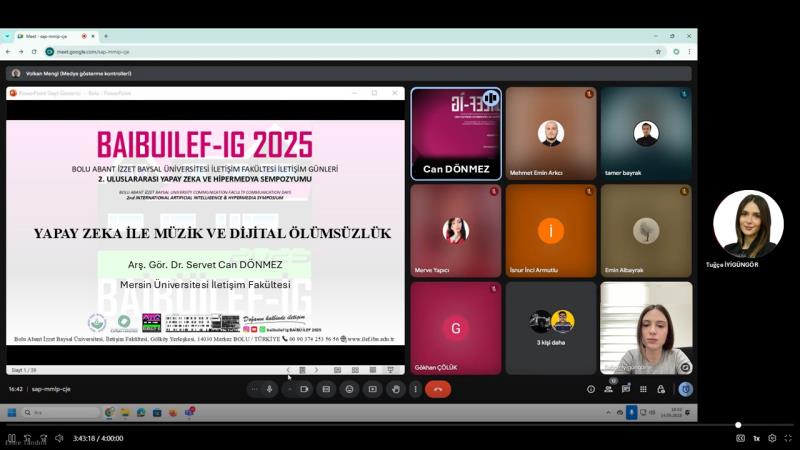Image resolution: width=800 pixels, height=450 pixels.
Task: Mute the microphone in Meet toolbar
Action: click(x=269, y=389)
